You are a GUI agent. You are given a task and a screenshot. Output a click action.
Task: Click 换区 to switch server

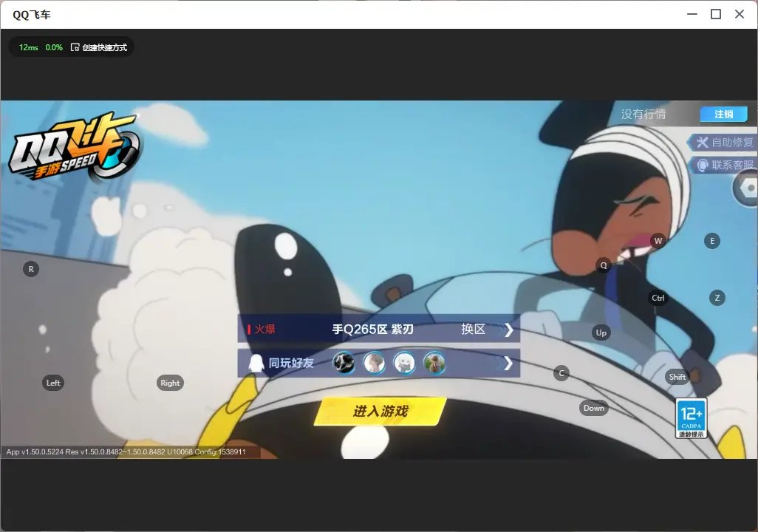(x=473, y=329)
